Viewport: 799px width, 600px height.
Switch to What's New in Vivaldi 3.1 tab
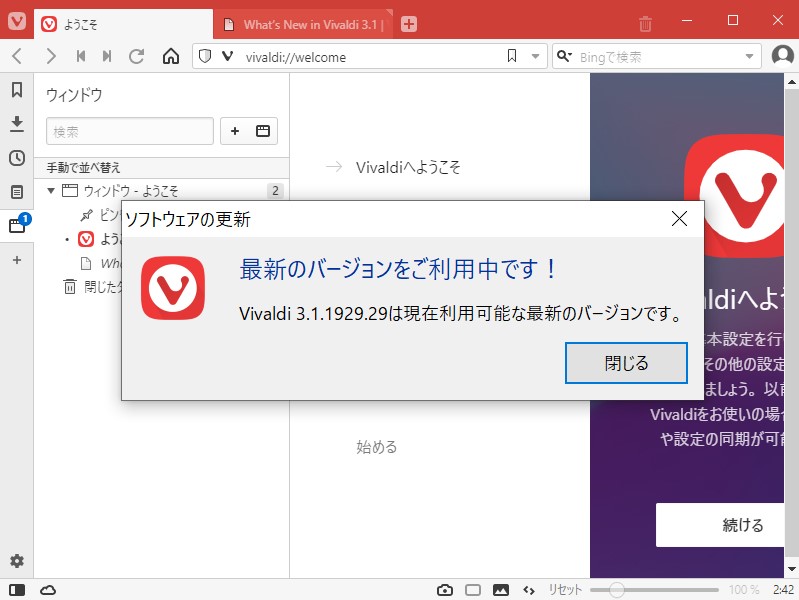click(303, 24)
